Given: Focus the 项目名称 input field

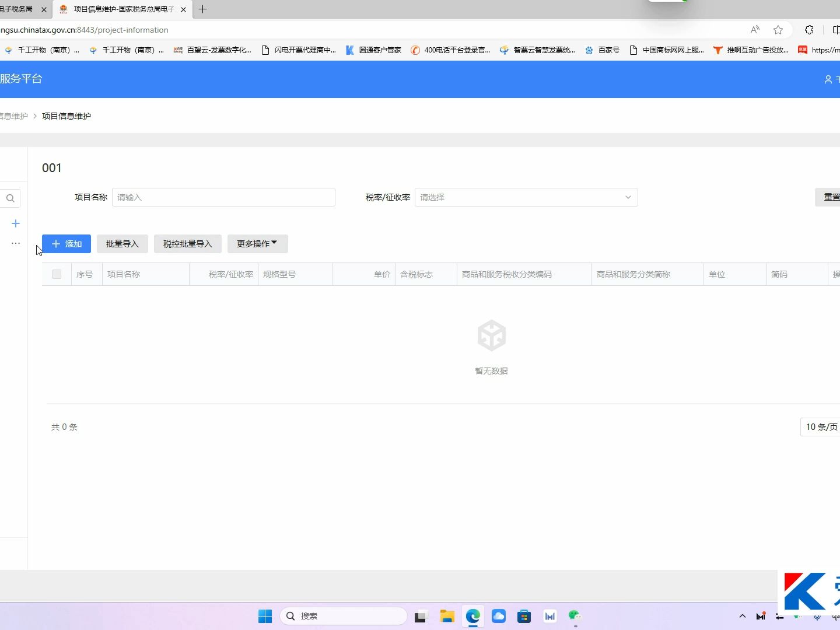Looking at the screenshot, I should coord(223,197).
